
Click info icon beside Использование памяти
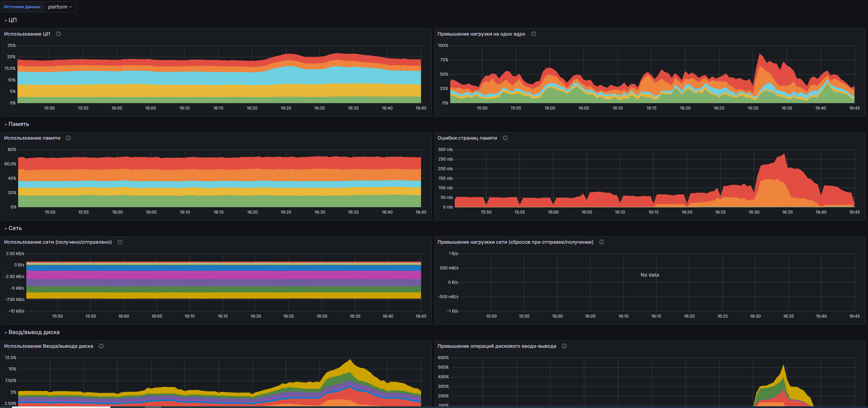click(x=68, y=138)
